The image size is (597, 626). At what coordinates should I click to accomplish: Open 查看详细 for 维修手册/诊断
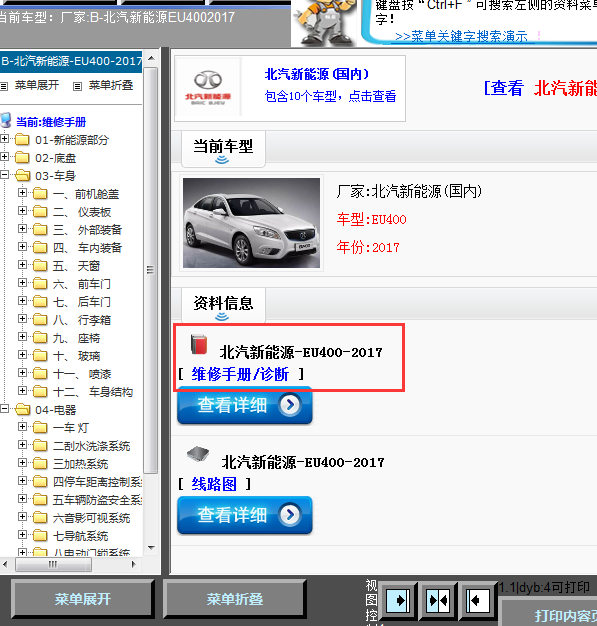coord(245,405)
